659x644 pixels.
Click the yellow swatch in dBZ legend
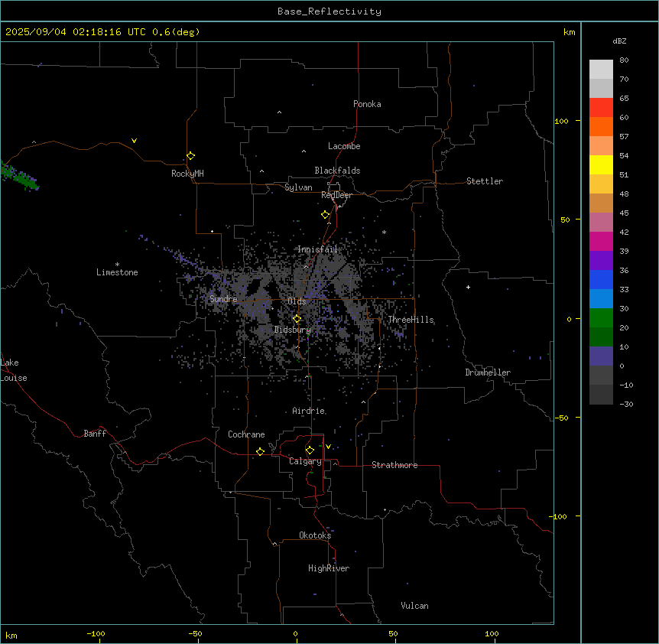[601, 164]
